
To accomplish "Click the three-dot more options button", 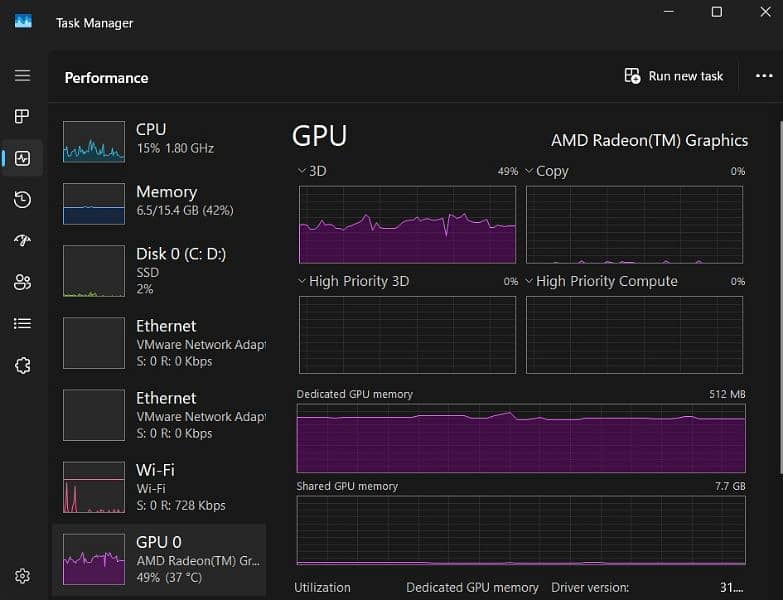I will pyautogui.click(x=764, y=76).
